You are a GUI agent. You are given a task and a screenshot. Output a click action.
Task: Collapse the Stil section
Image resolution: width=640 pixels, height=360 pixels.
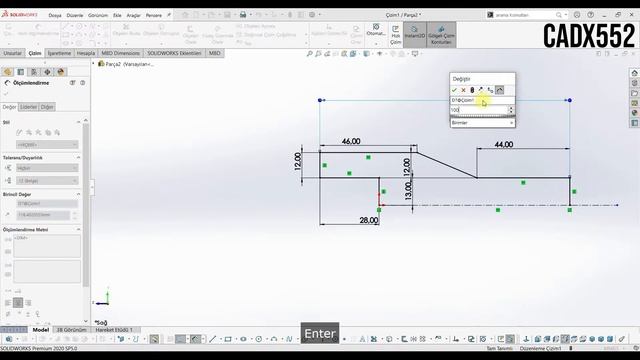coord(78,122)
